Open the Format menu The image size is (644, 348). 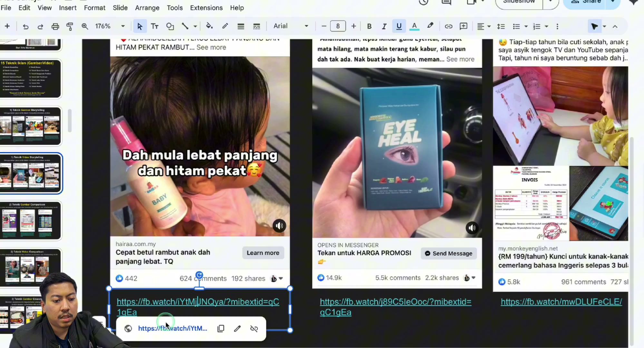(95, 8)
